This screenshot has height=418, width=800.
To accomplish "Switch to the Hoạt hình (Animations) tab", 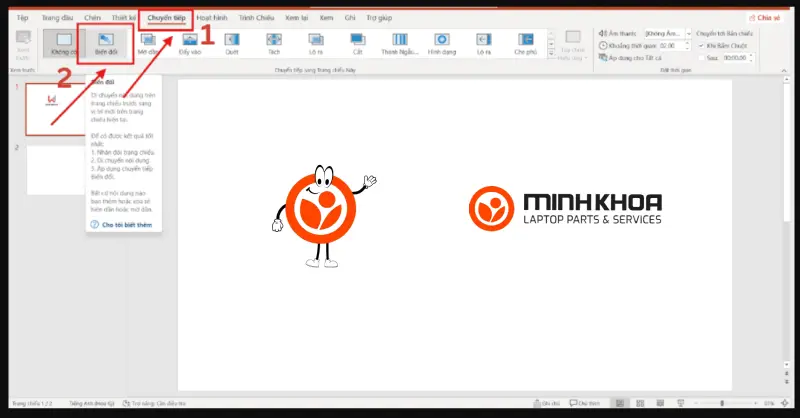I will 212,18.
